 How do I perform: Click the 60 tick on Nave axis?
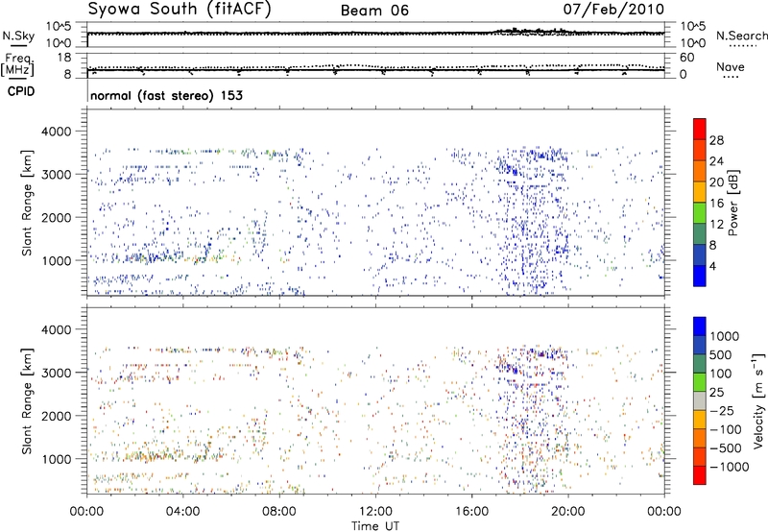pyautogui.click(x=686, y=58)
